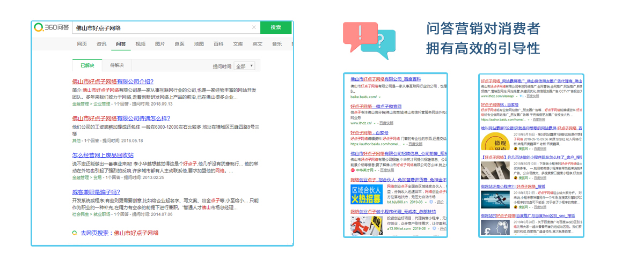Click the 360问答 logo
644x268 pixels.
51,27
